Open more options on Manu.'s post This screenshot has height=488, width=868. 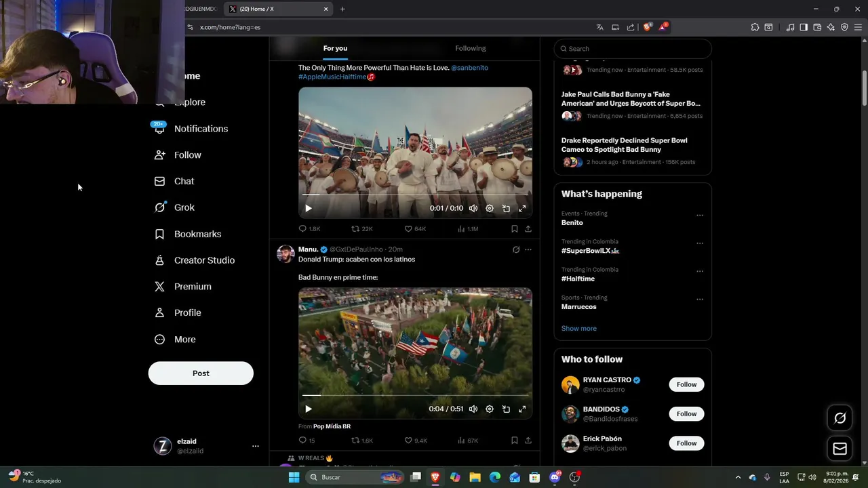pos(528,250)
